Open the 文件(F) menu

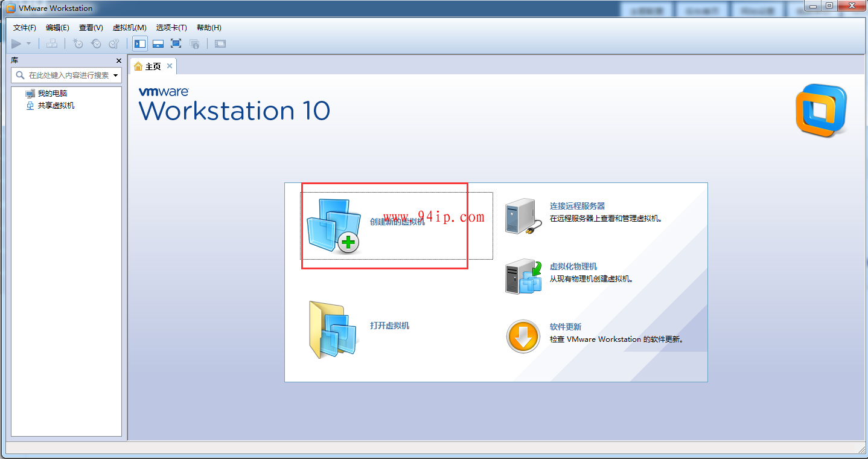[25, 28]
